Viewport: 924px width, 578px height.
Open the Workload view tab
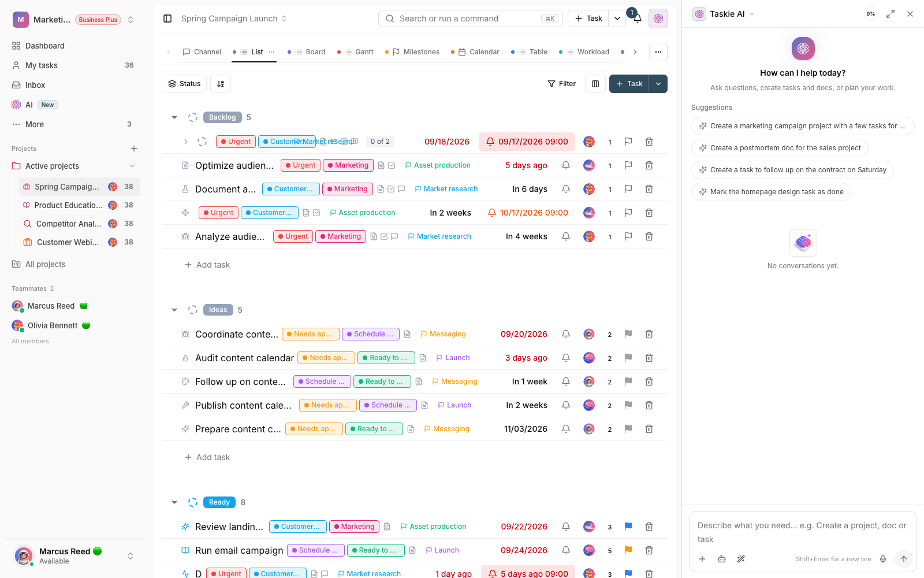pyautogui.click(x=584, y=52)
